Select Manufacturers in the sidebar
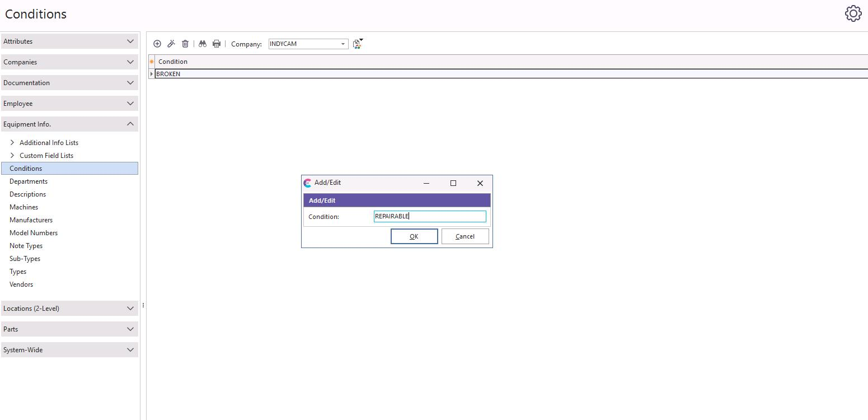The height and width of the screenshot is (420, 868). click(x=31, y=220)
